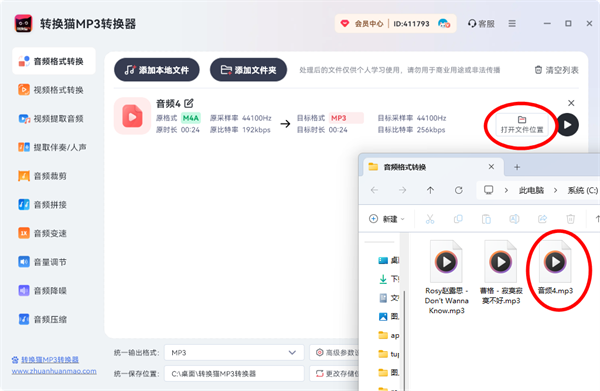Expand the breadcrumb chevron before 此电脑

click(506, 190)
